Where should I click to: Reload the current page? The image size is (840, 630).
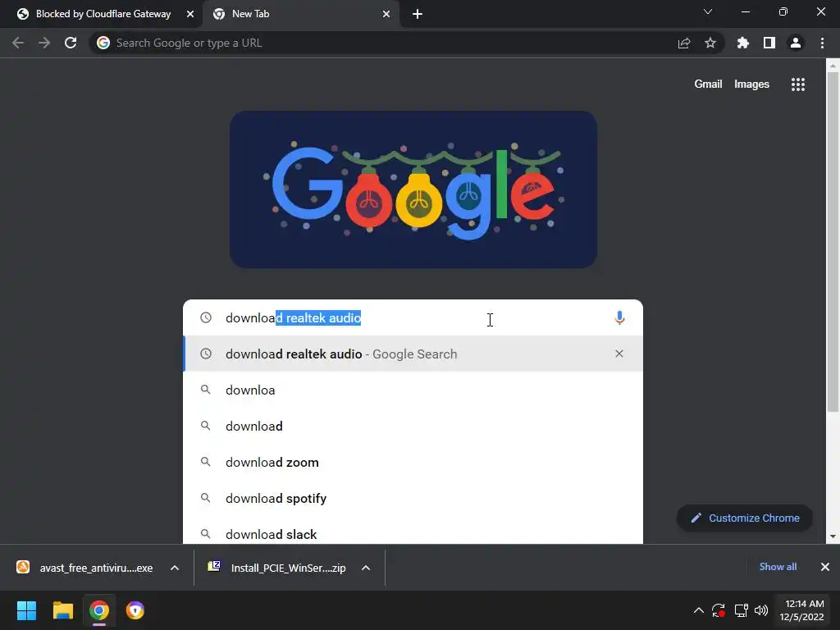click(71, 43)
